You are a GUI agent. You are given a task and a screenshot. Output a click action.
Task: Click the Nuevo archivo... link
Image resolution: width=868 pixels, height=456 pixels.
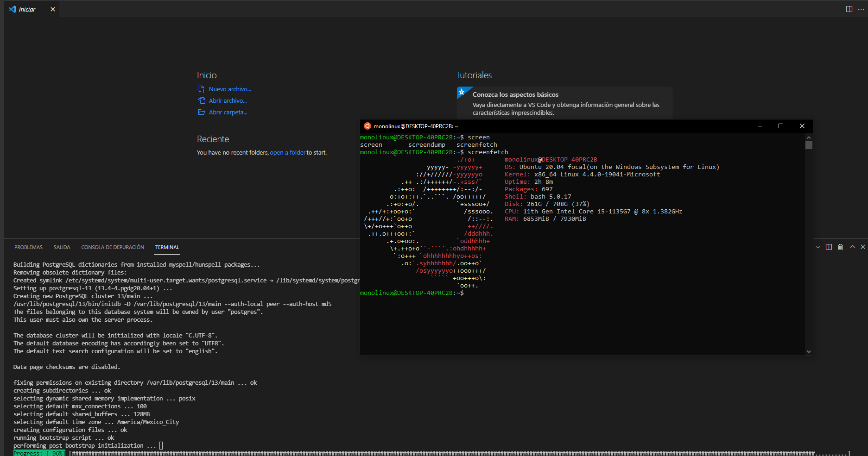230,89
